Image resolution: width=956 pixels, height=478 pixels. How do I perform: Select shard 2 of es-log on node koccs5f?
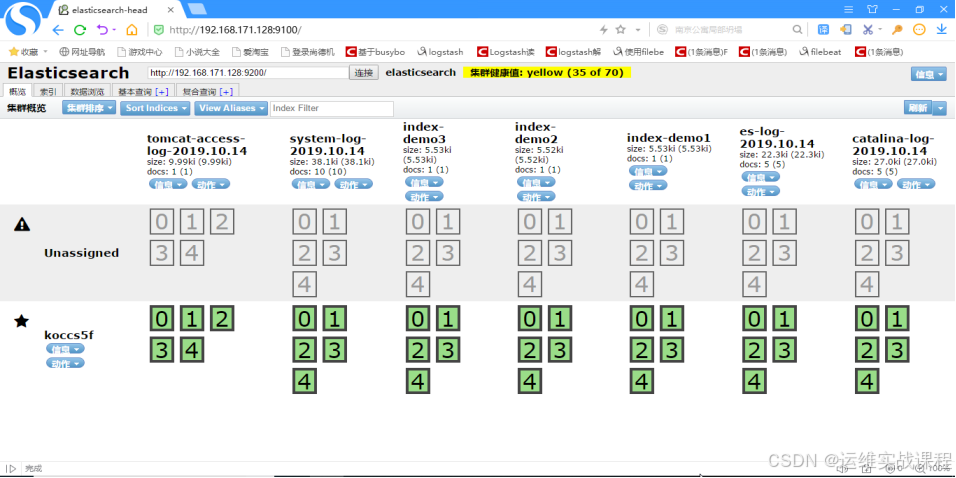point(754,350)
